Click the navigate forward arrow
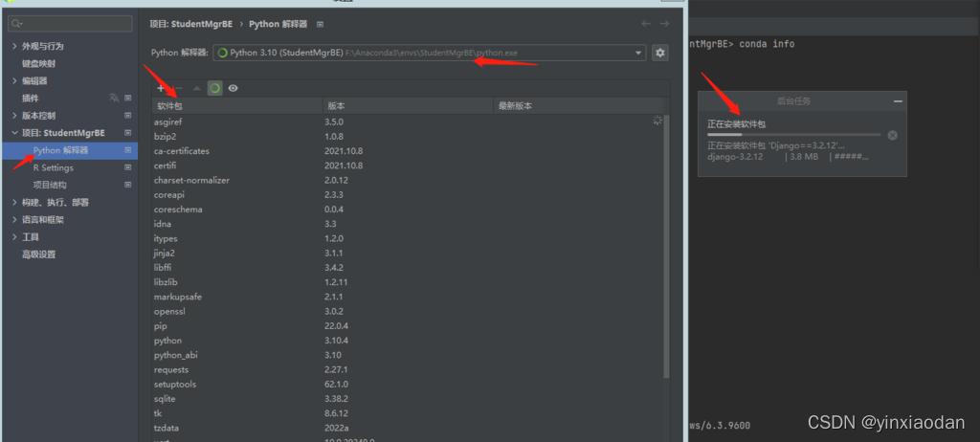The height and width of the screenshot is (442, 980). pyautogui.click(x=664, y=24)
